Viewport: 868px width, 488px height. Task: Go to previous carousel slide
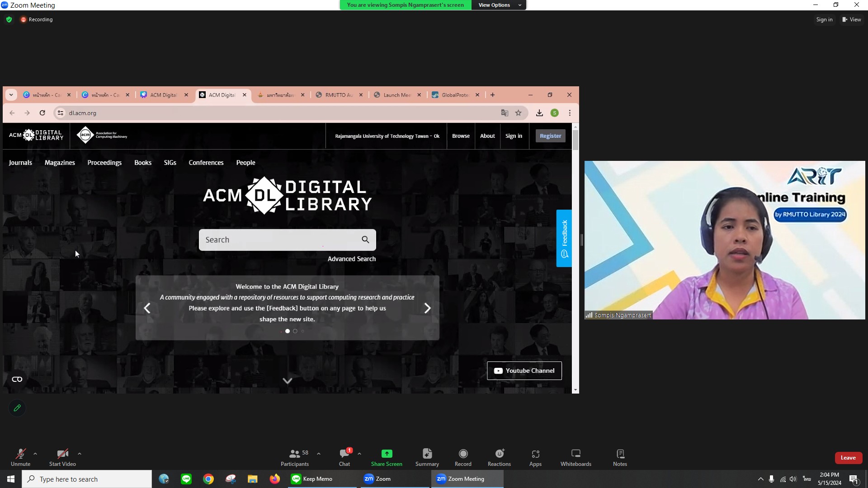click(x=147, y=308)
